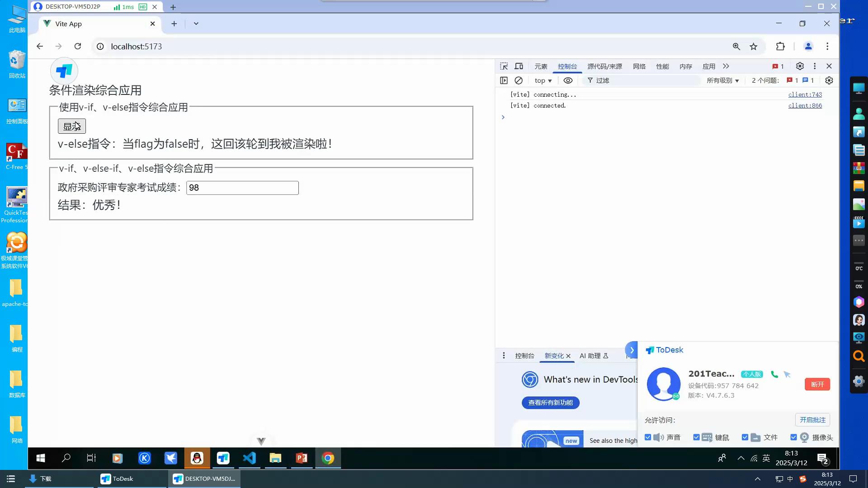This screenshot has height=488, width=868.
Task: Bookmark this page with the star icon
Action: (x=754, y=47)
